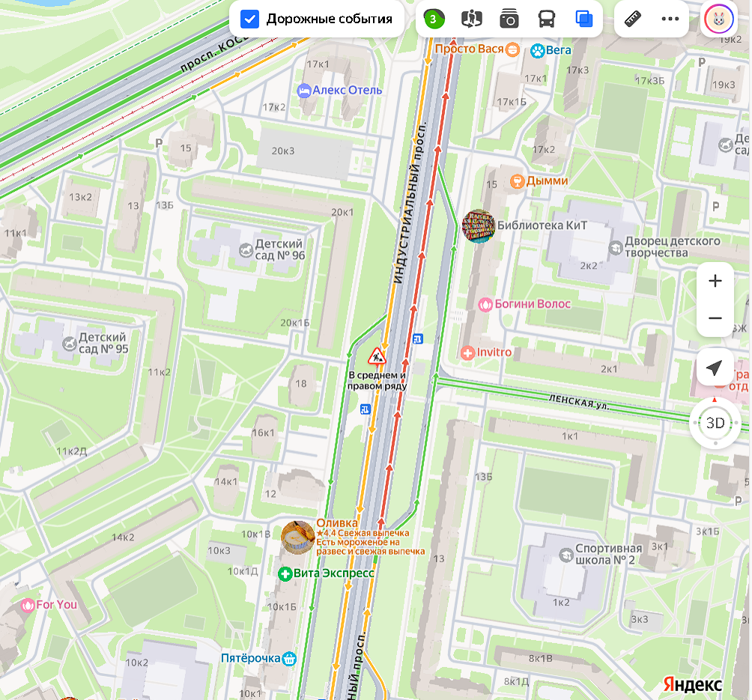This screenshot has width=752, height=700.
Task: Enable public transport layer
Action: click(x=547, y=19)
